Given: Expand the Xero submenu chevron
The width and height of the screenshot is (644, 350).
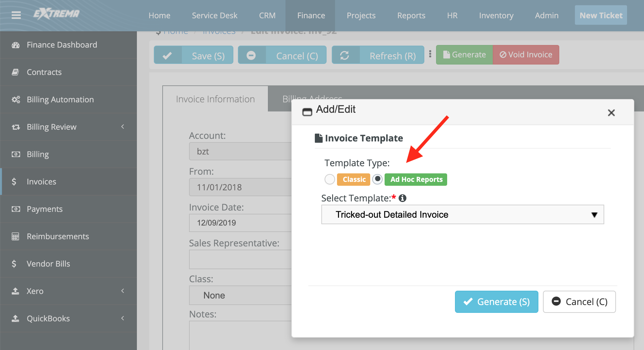Looking at the screenshot, I should [x=123, y=291].
